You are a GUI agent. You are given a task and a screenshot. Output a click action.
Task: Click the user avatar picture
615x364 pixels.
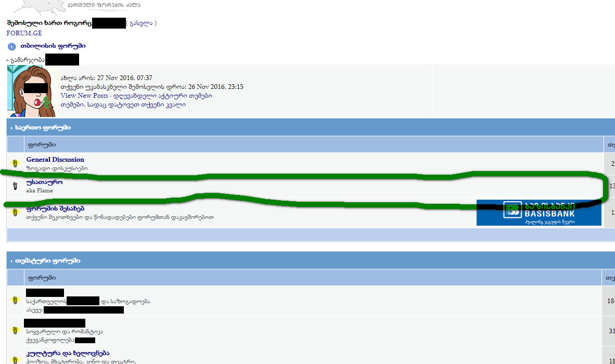click(31, 92)
